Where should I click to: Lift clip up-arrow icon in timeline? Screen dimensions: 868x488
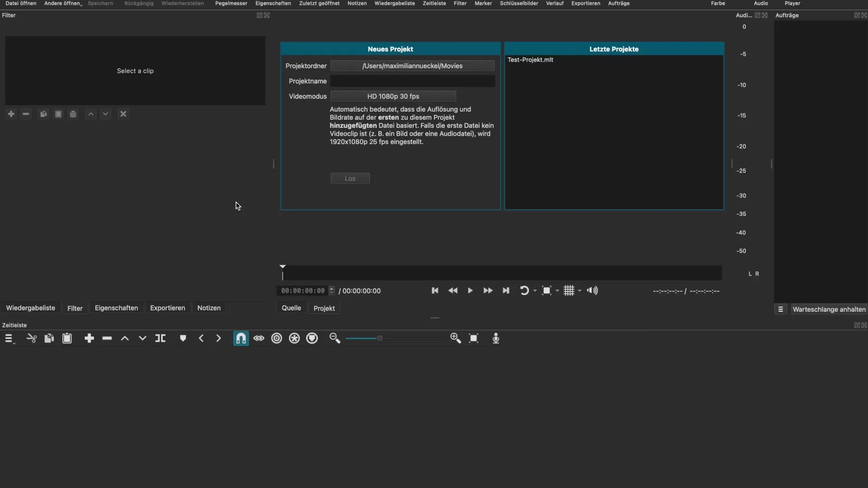125,338
